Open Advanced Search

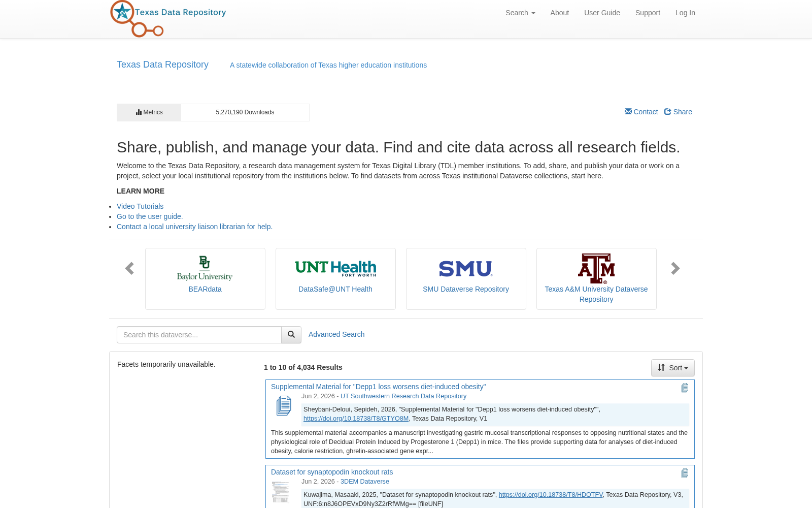336,334
